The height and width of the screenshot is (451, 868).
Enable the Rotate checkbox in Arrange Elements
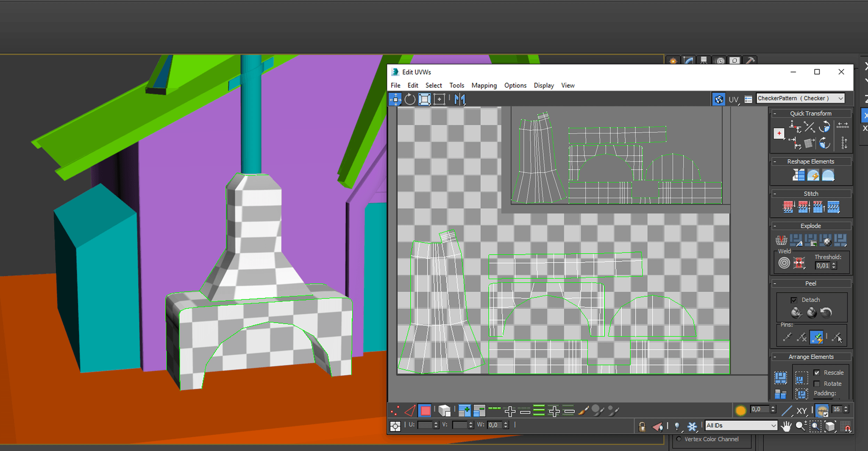tap(817, 384)
